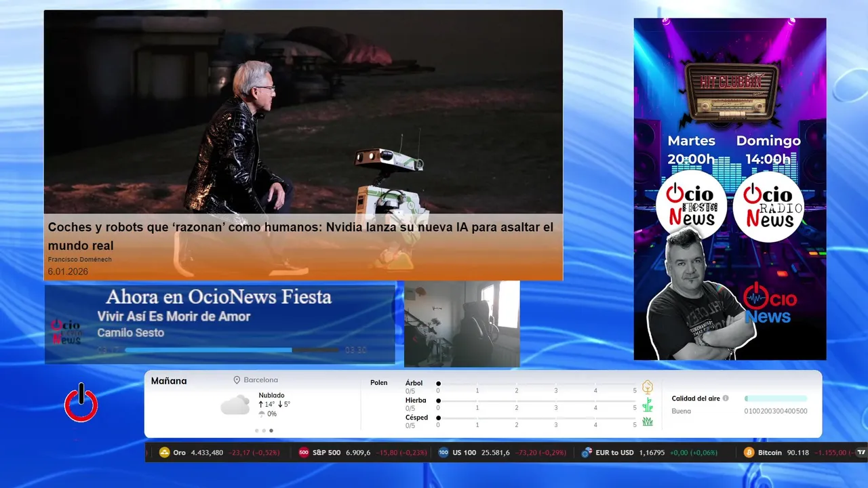Click the EUR to USD flag icon
The height and width of the screenshot is (488, 868).
coord(587,453)
